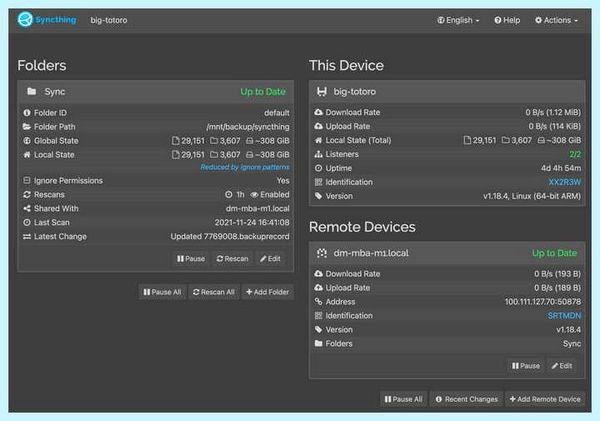This screenshot has height=421, width=600.
Task: Click the big-totoro name in navbar
Action: point(109,20)
